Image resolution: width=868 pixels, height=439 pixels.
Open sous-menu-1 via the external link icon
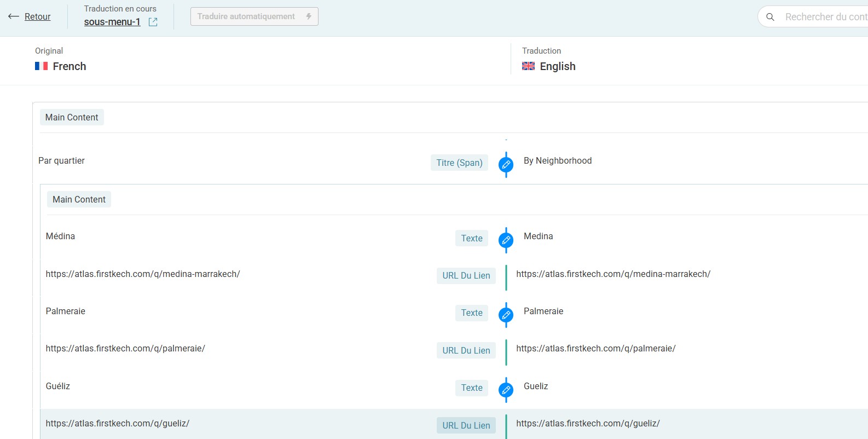[153, 22]
